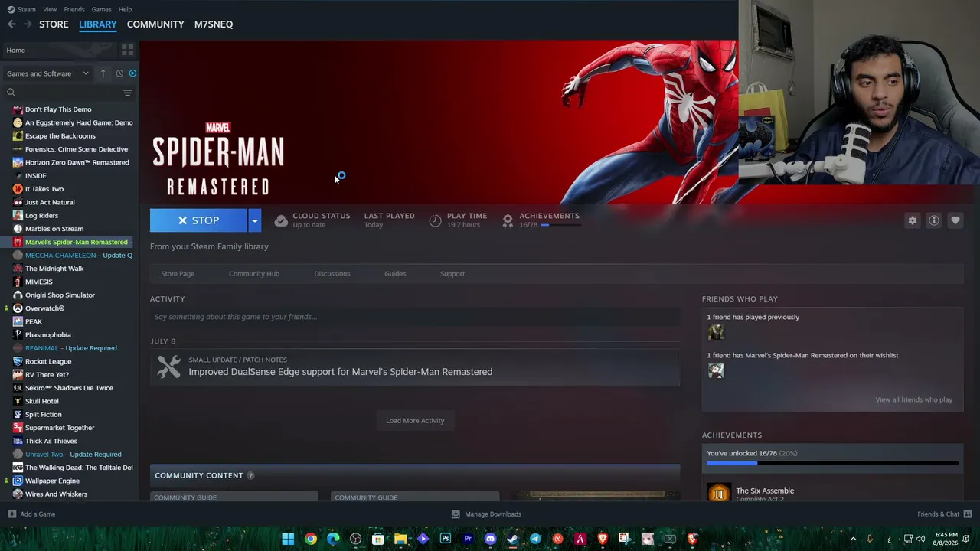This screenshot has height=551, width=980.
Task: Open the Games menu
Action: click(101, 9)
